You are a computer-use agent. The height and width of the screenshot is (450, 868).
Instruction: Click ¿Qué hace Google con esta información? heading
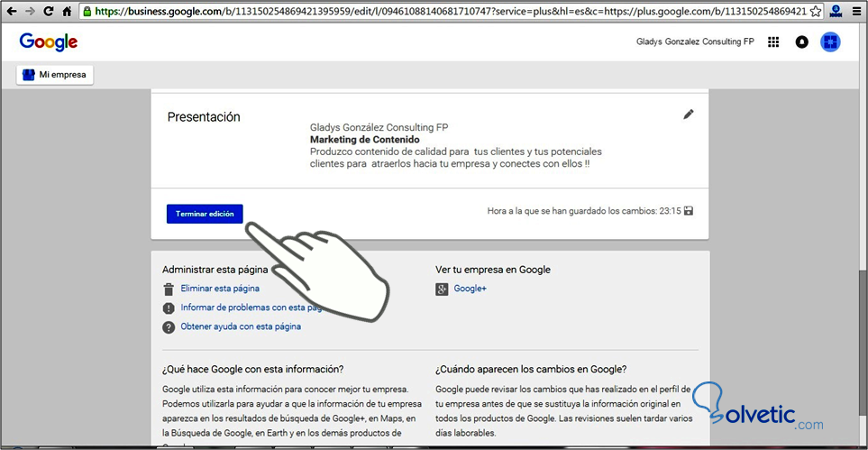point(253,369)
